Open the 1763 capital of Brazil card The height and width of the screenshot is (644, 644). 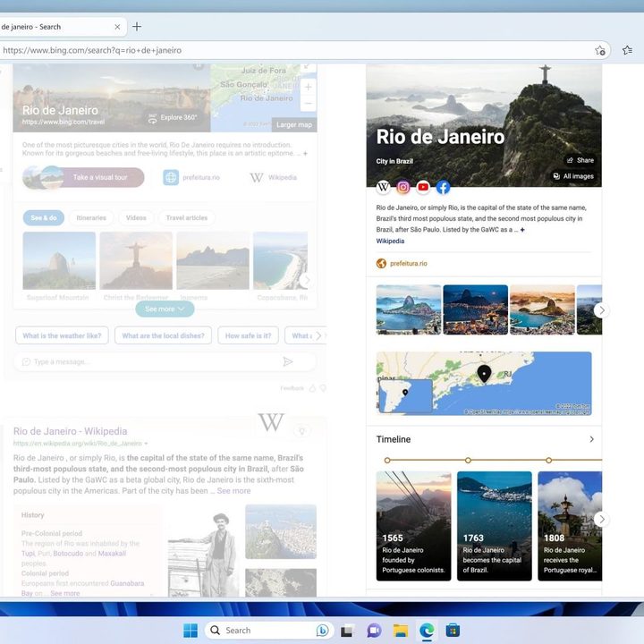pyautogui.click(x=495, y=526)
